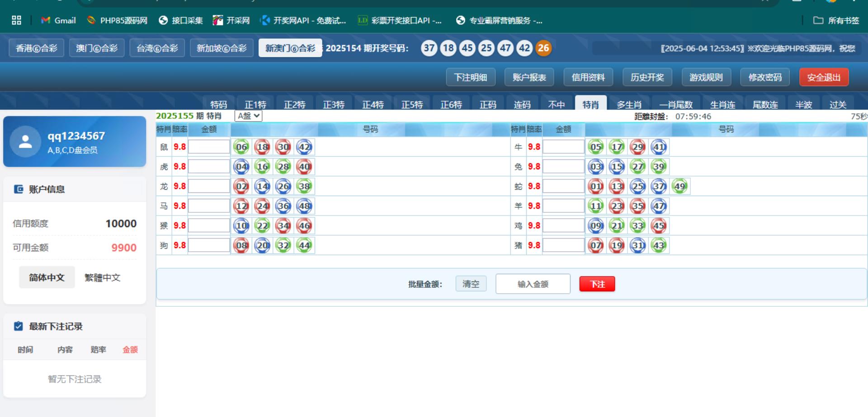Click the user avatar icon for qq1234567
868x417 pixels.
click(x=25, y=142)
